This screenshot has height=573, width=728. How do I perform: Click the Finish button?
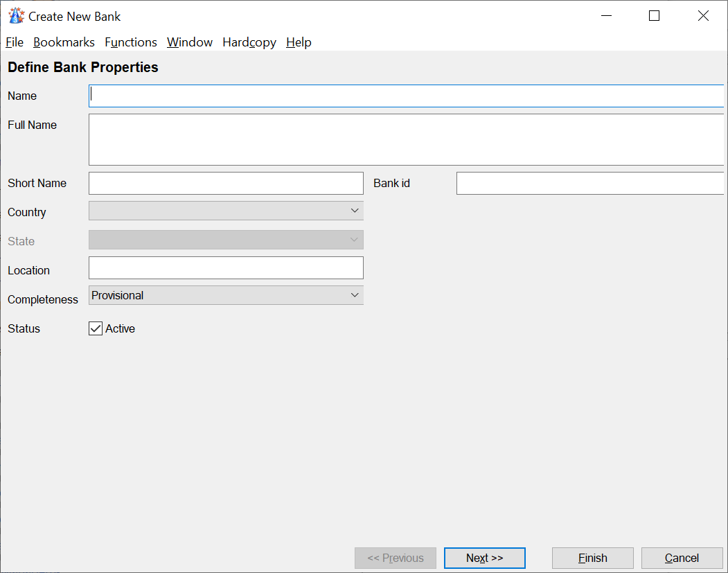click(x=592, y=558)
